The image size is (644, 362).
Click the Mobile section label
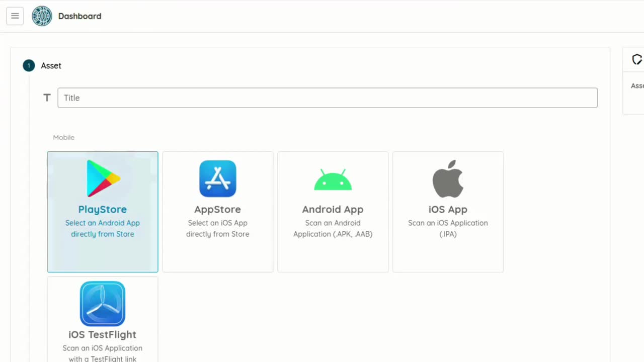(64, 137)
